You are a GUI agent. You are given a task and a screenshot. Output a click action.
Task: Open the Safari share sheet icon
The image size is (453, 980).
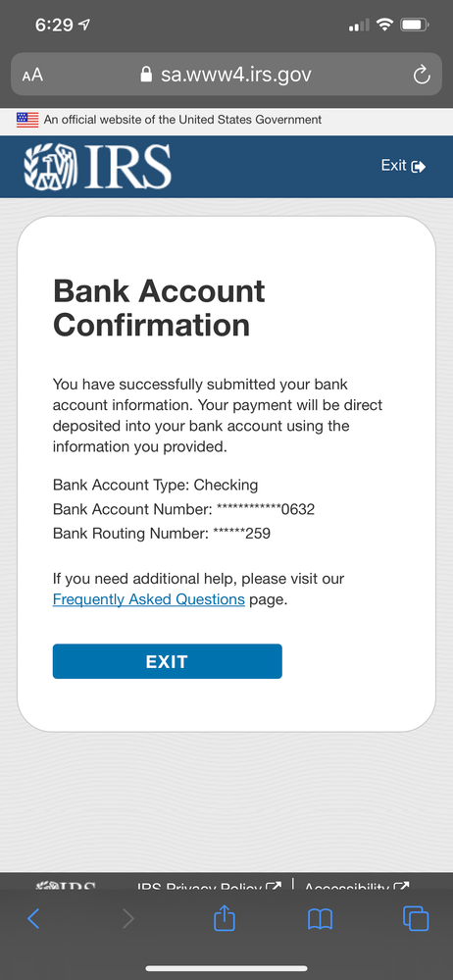click(225, 917)
